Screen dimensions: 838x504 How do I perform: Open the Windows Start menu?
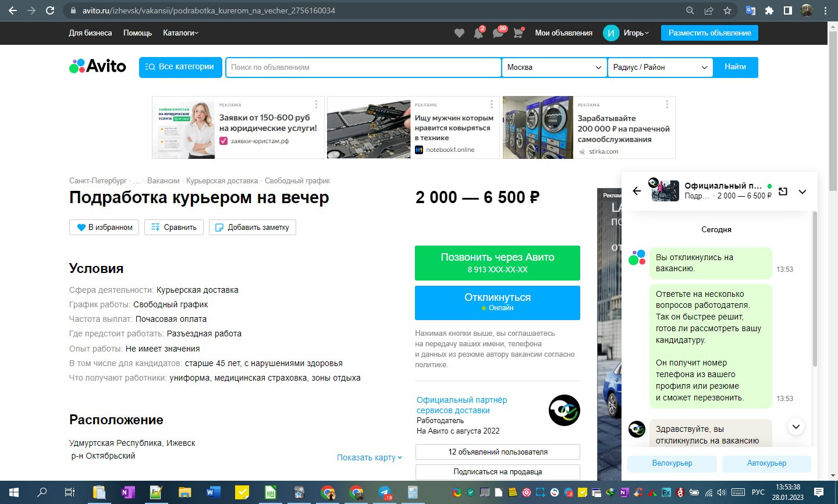[x=13, y=492]
